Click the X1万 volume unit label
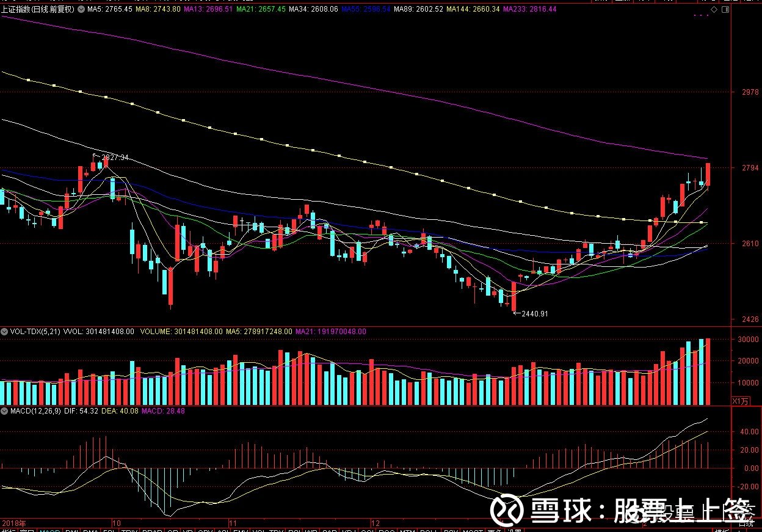Screen dimensions: 762x532 pos(739,401)
